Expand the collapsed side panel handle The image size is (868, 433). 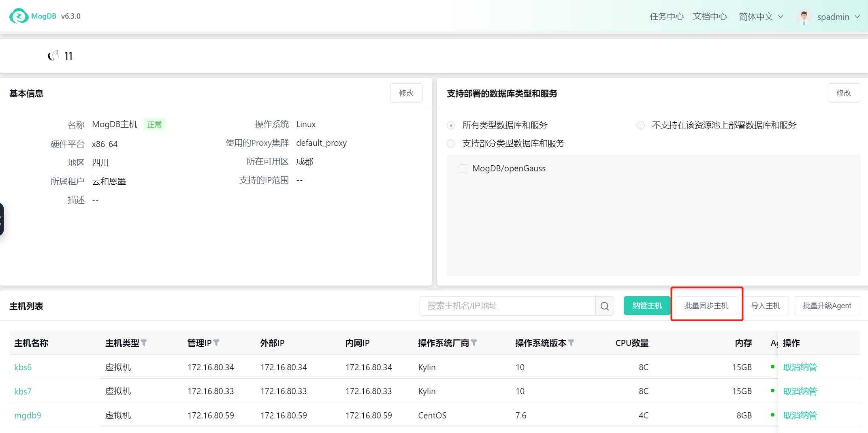[2, 219]
